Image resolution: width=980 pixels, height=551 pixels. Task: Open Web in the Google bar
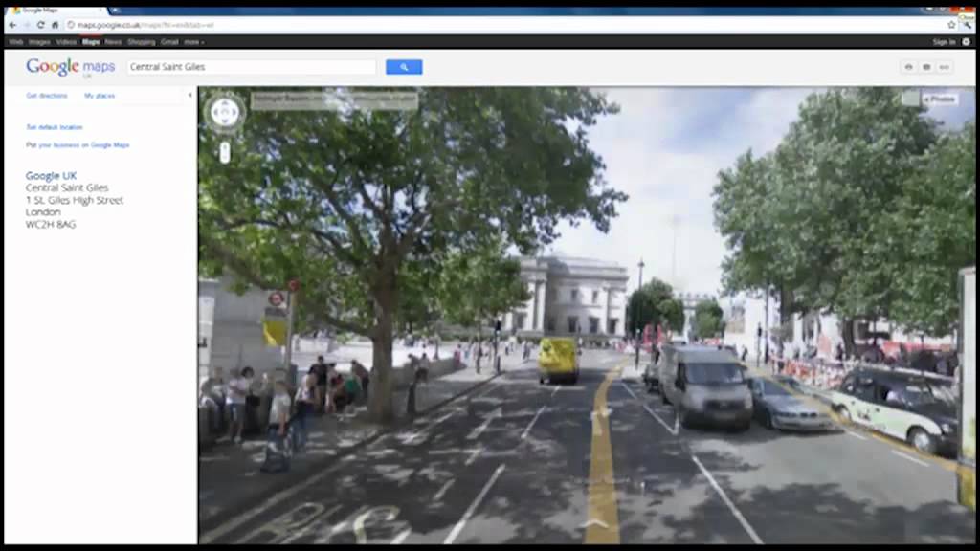click(15, 42)
